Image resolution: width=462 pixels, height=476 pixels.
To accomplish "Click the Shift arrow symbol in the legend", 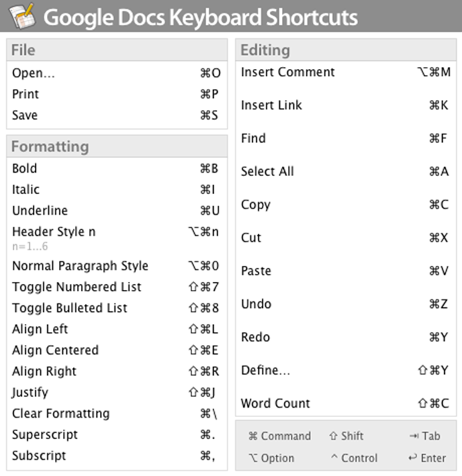I will [332, 436].
